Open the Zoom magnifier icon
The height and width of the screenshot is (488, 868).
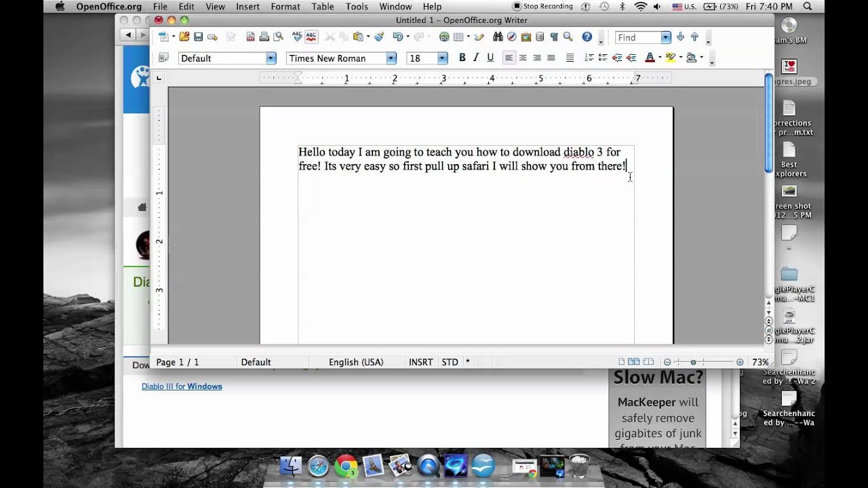pyautogui.click(x=568, y=37)
